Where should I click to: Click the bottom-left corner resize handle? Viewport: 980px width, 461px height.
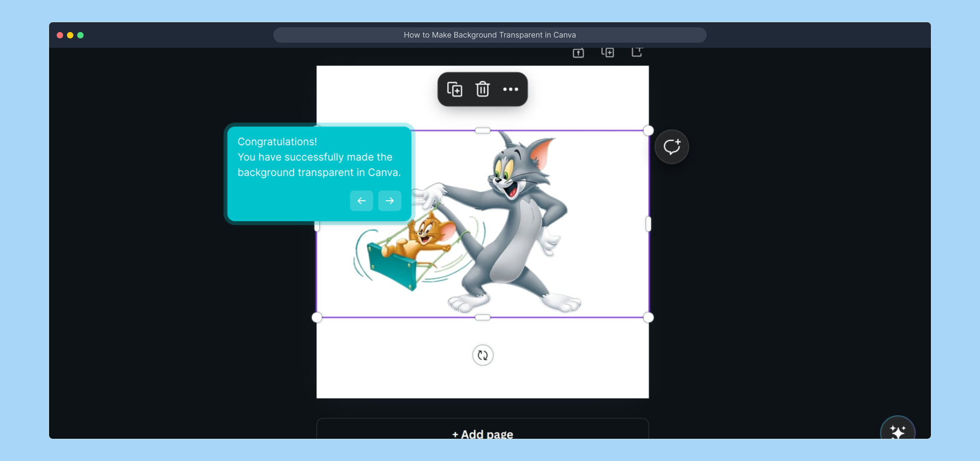317,318
